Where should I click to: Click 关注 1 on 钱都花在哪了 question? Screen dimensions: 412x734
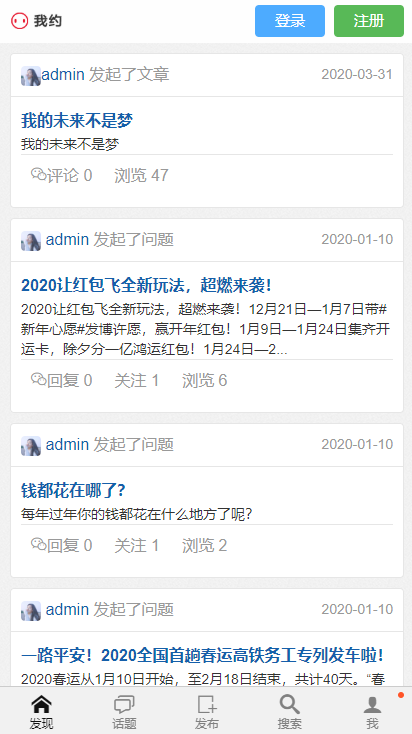pyautogui.click(x=137, y=545)
